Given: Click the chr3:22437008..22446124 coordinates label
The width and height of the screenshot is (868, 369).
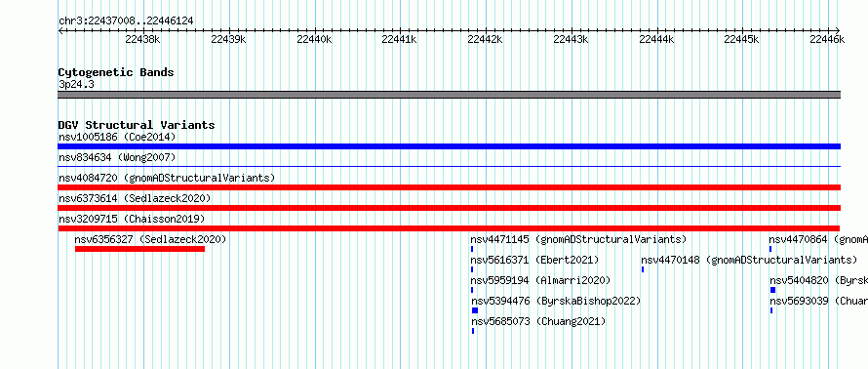Looking at the screenshot, I should click(126, 21).
